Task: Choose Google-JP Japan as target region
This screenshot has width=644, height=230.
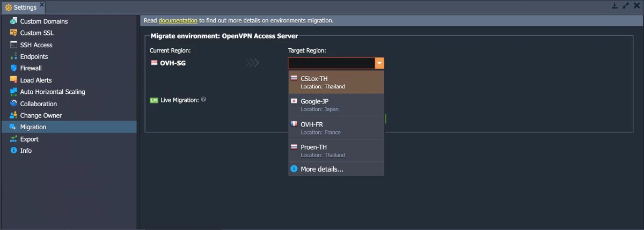Action: (x=336, y=105)
